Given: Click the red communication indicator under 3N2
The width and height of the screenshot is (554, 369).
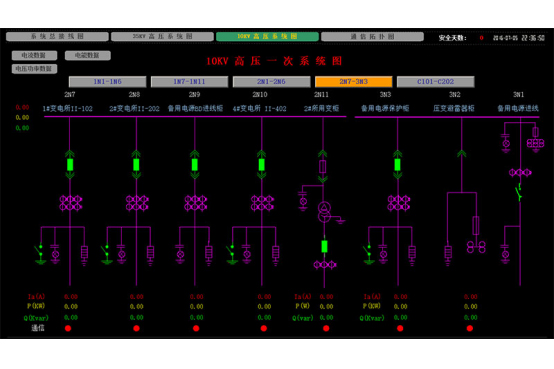Looking at the screenshot, I should (470, 328).
